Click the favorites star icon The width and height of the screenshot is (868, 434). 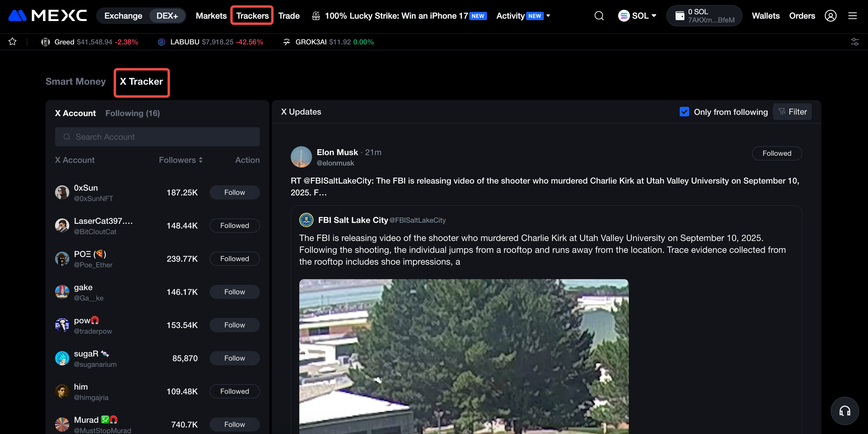(12, 42)
